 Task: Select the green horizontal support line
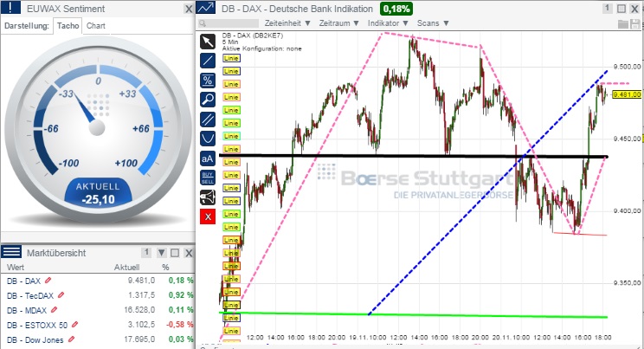[x=413, y=315]
